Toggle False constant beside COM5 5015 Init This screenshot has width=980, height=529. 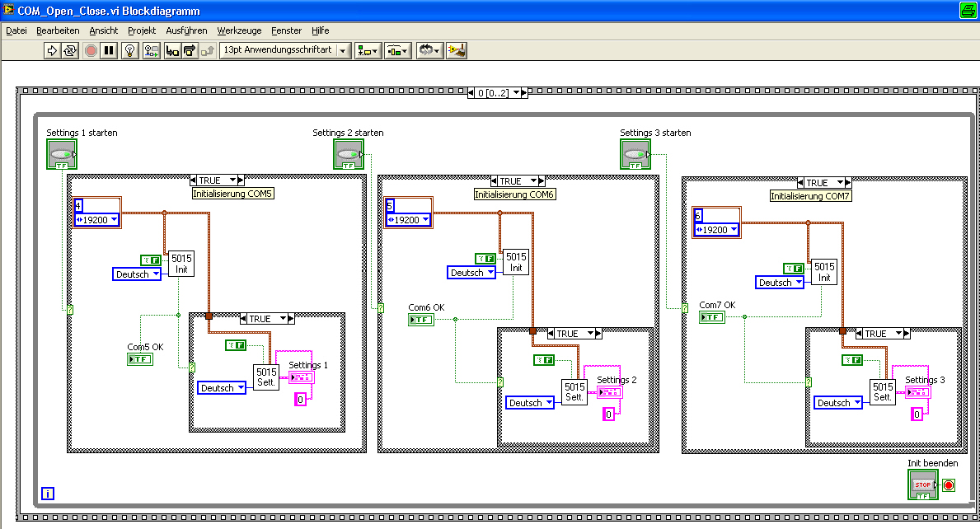point(151,260)
